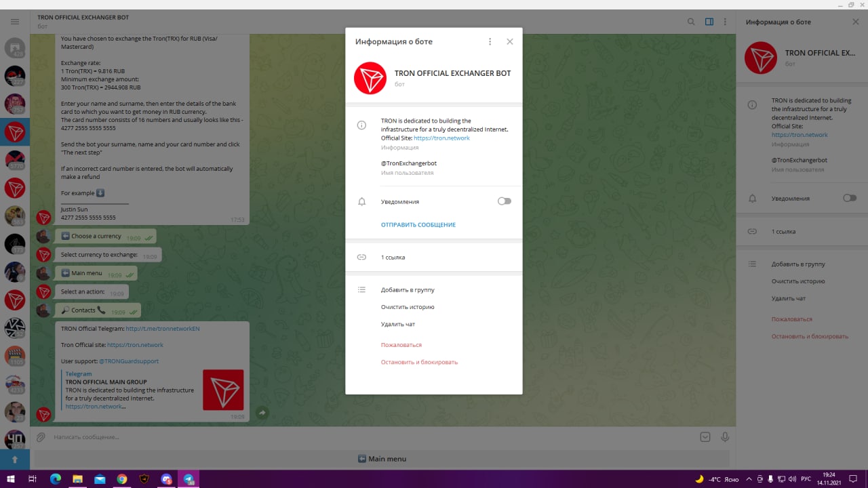
Task: Open the https://tron.network link in the info dialog
Action: [441, 138]
